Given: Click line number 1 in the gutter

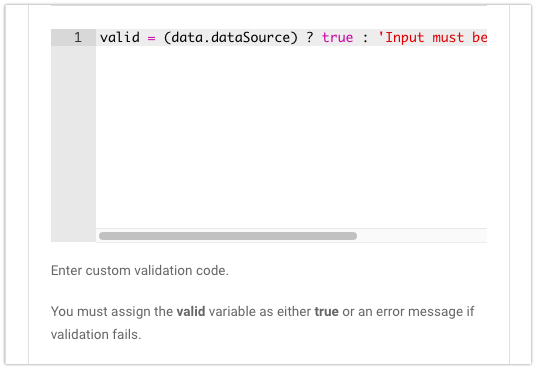Looking at the screenshot, I should 78,37.
